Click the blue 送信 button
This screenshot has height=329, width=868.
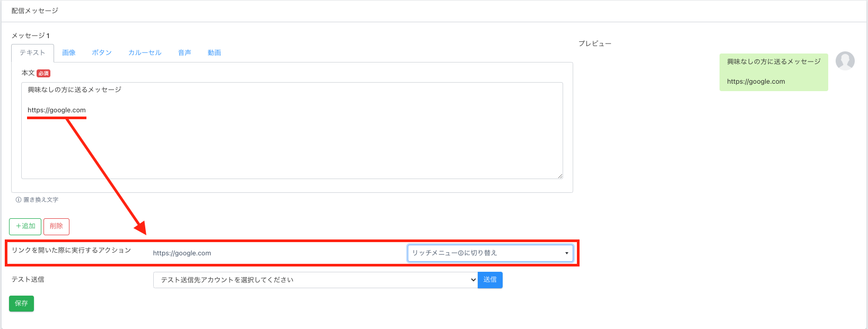pos(490,280)
